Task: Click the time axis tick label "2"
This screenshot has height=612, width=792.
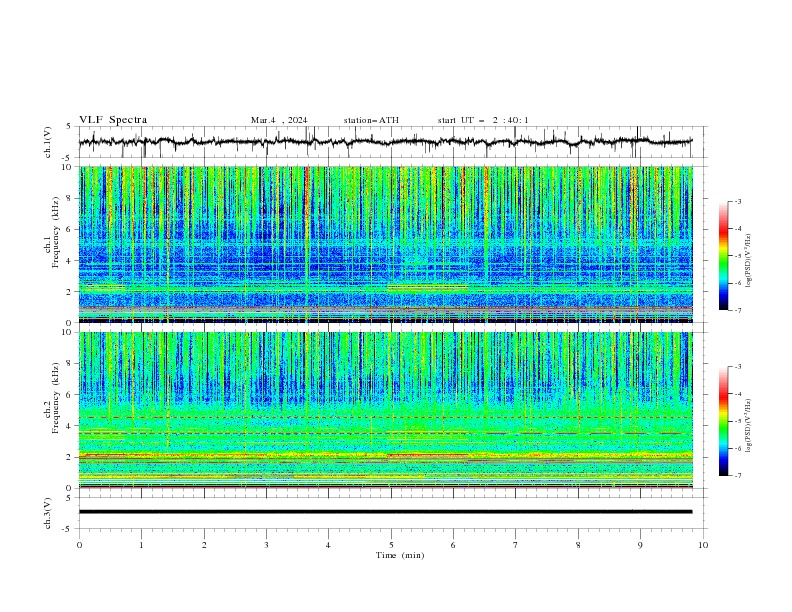Action: 204,545
